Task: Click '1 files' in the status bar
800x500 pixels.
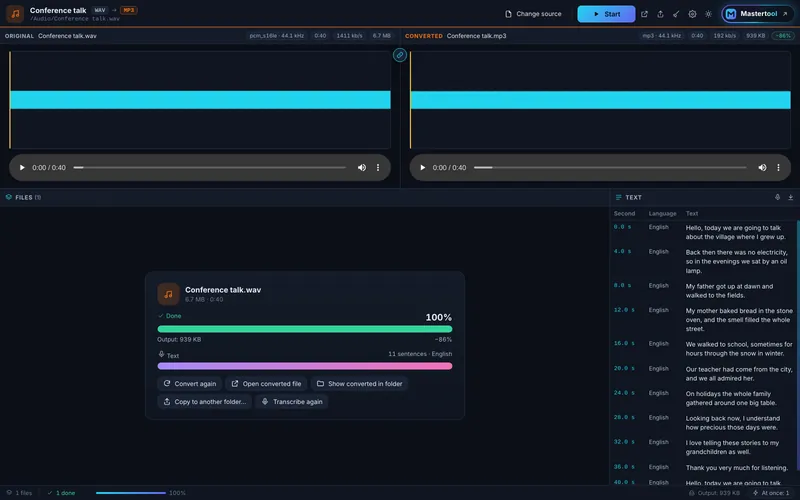Action: [19, 493]
